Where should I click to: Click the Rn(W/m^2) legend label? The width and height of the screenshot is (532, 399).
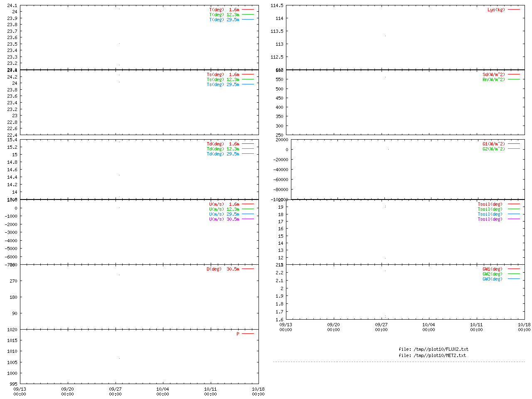pyautogui.click(x=493, y=79)
